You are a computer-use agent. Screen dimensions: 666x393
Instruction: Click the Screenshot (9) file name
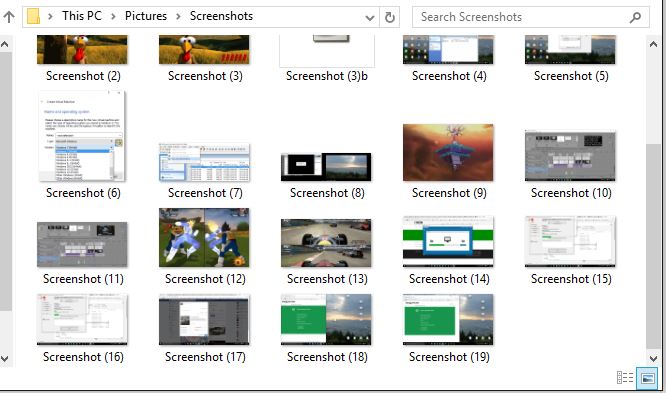click(x=449, y=193)
